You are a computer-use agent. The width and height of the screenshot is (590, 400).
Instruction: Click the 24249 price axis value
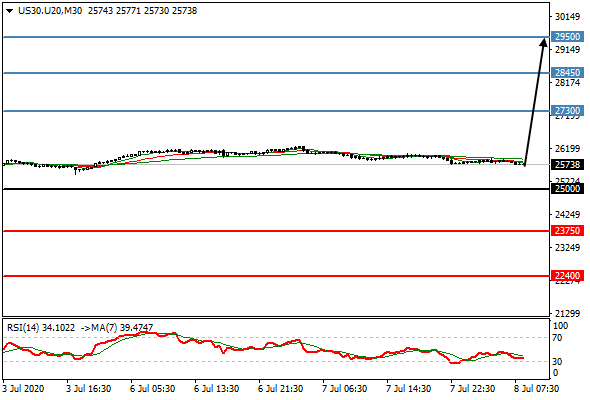[x=567, y=214]
